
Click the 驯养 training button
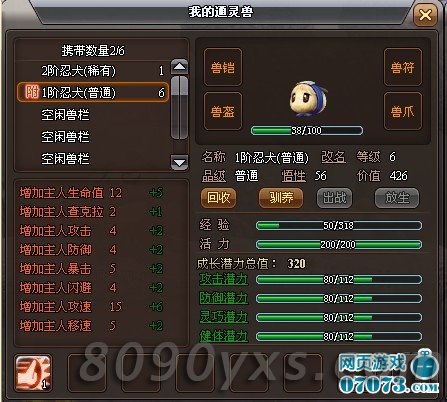281,198
